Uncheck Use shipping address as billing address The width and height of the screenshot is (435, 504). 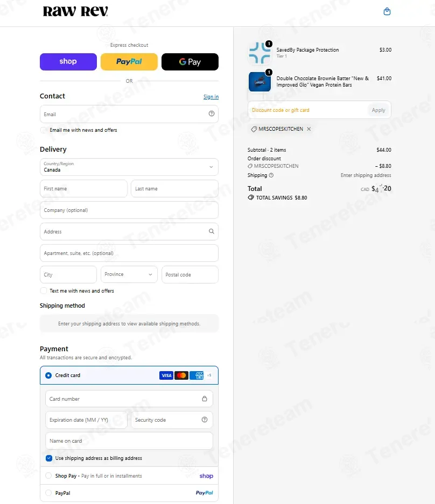point(49,458)
